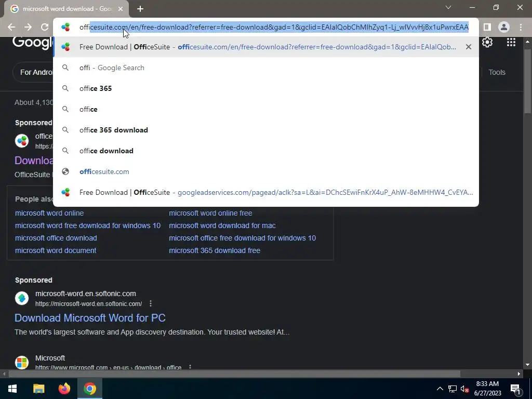Reload the current page
Screen dimensions: 532x399
pos(45,27)
